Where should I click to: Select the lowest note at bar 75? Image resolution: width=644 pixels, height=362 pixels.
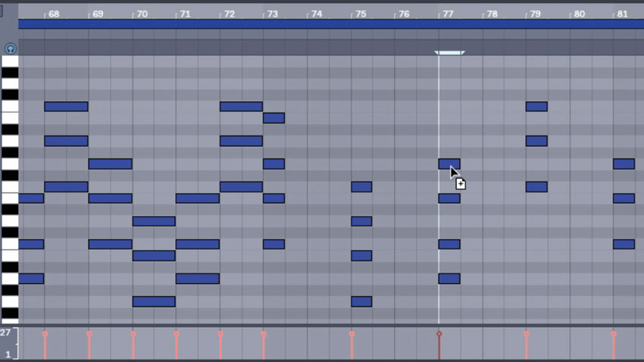tap(361, 301)
